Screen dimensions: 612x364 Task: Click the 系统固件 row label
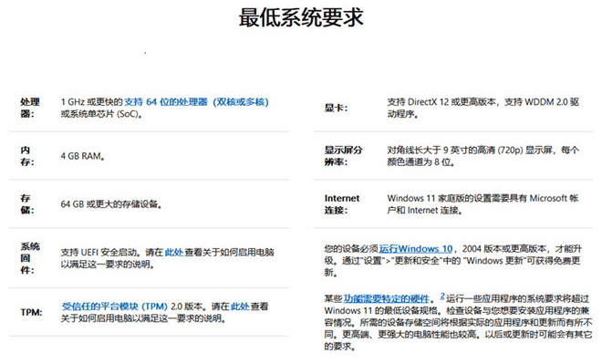click(30, 258)
